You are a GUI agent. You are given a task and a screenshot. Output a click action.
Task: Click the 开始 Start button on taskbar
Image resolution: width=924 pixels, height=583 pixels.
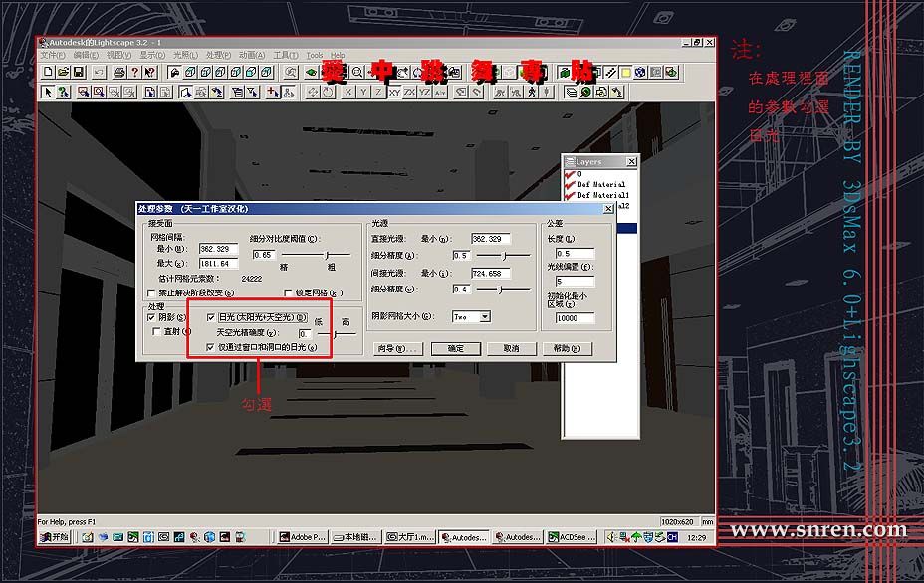coord(55,537)
